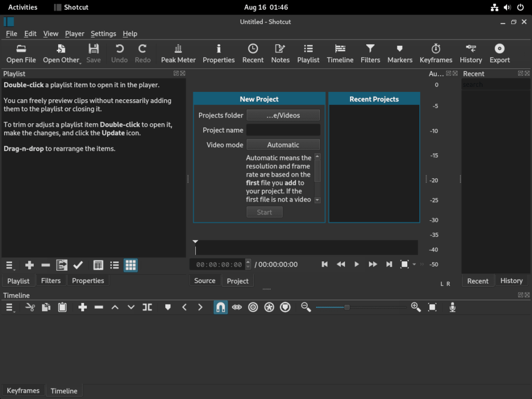Jump to the next marker
Screen dimensions: 532x399
point(200,308)
